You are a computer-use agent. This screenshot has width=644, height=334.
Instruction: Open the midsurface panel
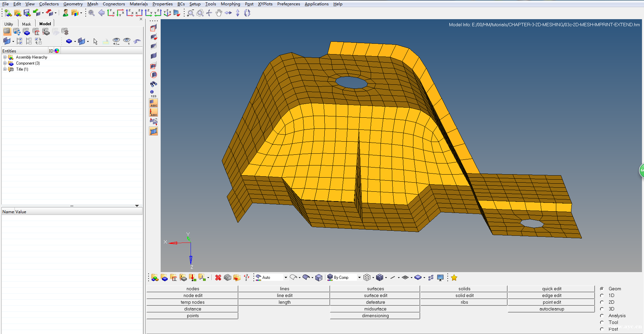point(375,309)
